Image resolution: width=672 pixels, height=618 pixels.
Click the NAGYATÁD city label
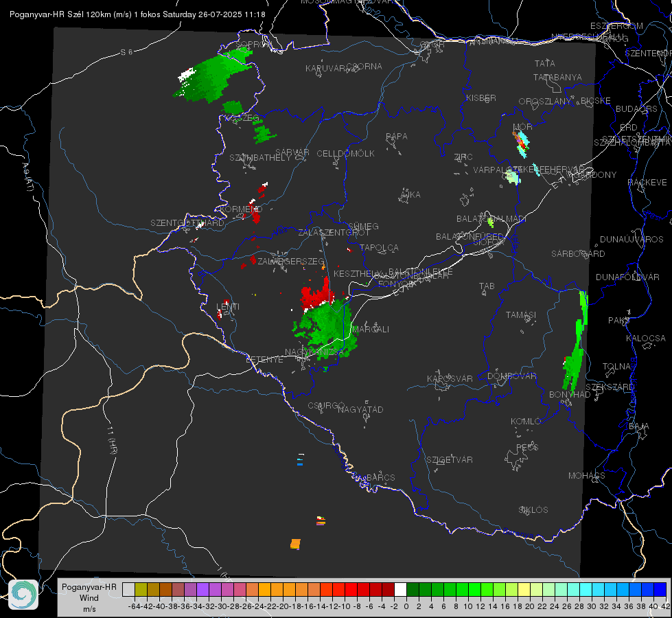pyautogui.click(x=360, y=409)
